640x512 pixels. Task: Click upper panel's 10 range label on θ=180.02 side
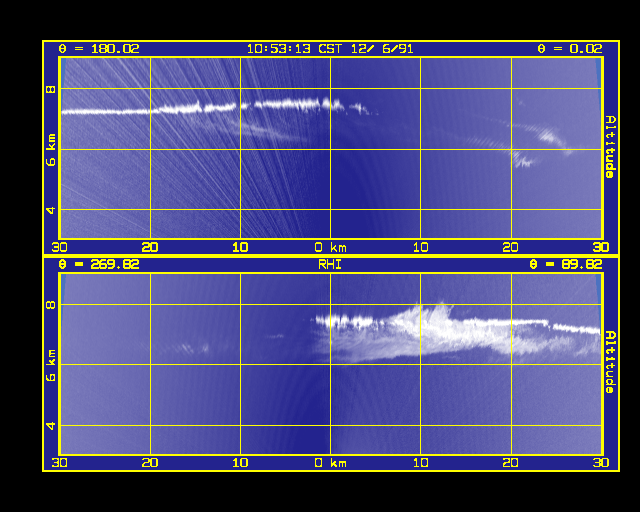point(240,247)
